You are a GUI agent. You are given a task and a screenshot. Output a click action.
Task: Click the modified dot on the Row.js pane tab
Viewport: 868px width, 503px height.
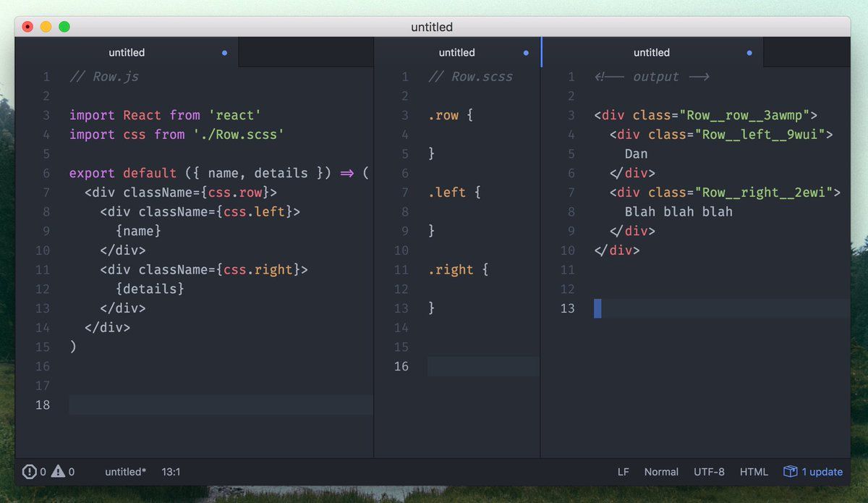[224, 53]
